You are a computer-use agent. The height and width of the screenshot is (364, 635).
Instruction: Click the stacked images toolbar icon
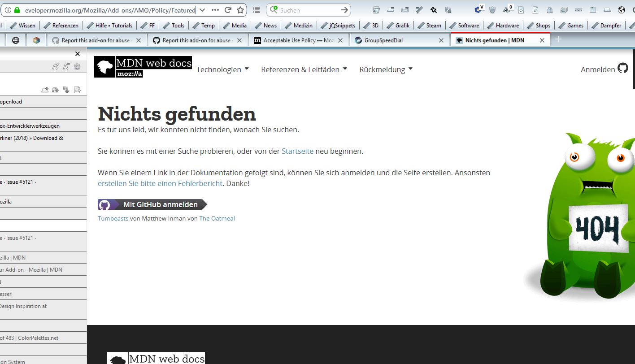pyautogui.click(x=564, y=10)
